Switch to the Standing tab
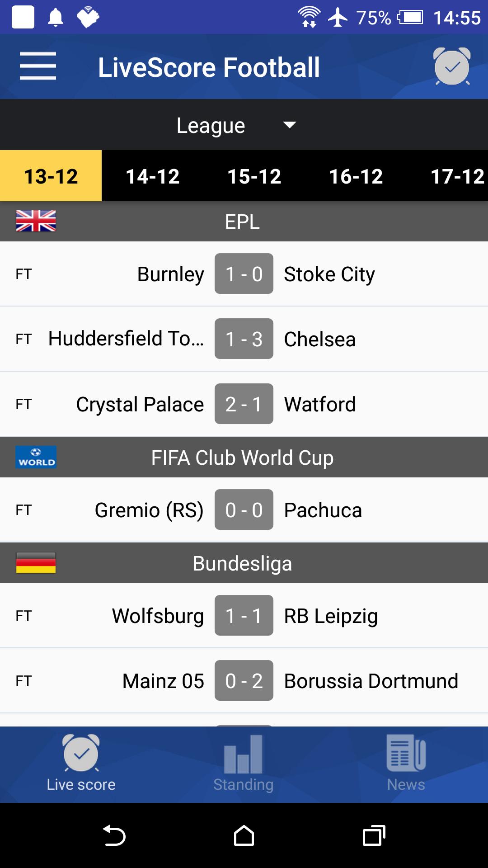This screenshot has height=868, width=488. tap(244, 764)
